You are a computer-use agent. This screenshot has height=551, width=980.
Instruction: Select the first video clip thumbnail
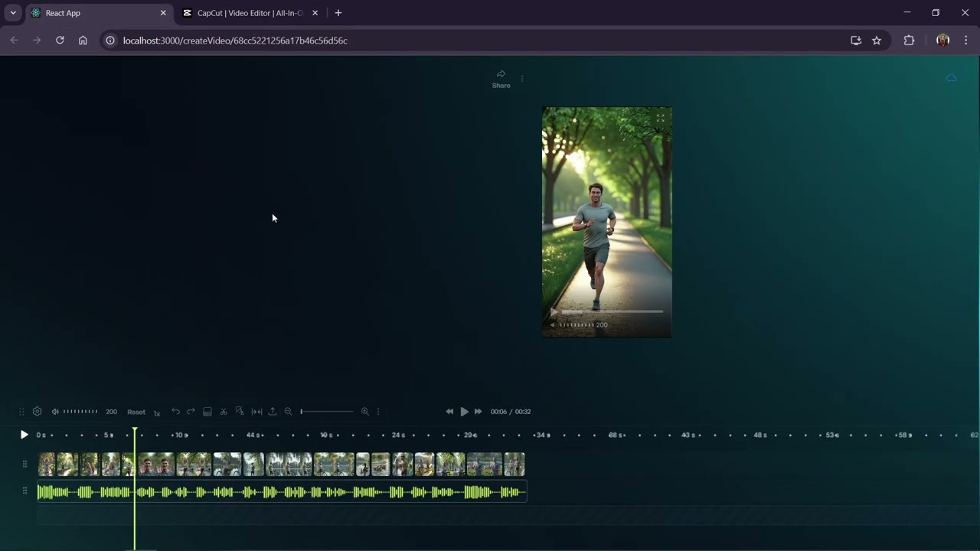coord(47,465)
